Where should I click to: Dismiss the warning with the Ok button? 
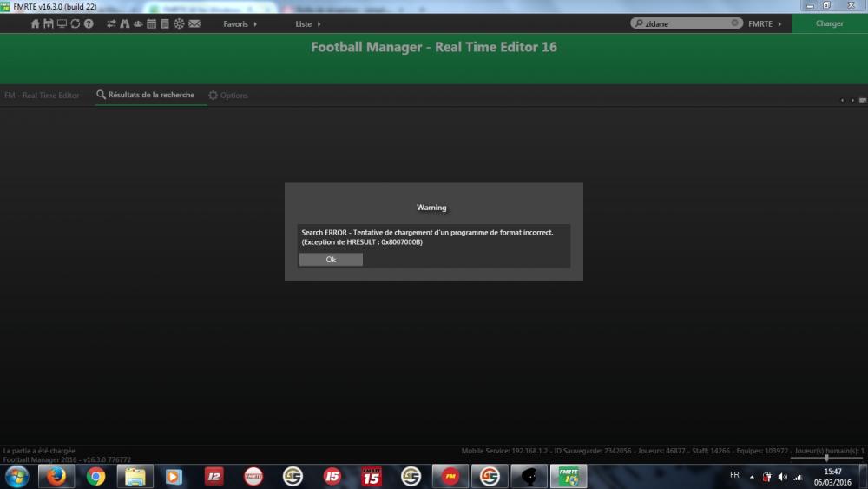point(331,259)
